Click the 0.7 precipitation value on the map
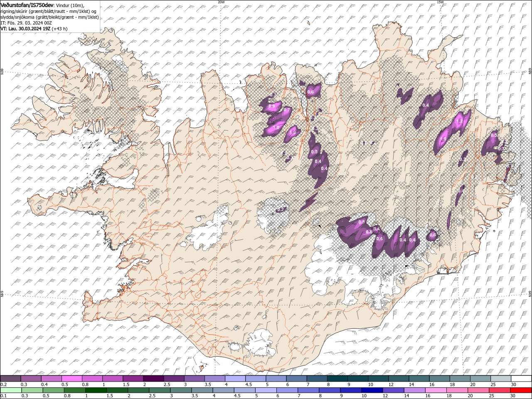Image resolution: width=532 pixels, height=399 pixels. (x=286, y=110)
